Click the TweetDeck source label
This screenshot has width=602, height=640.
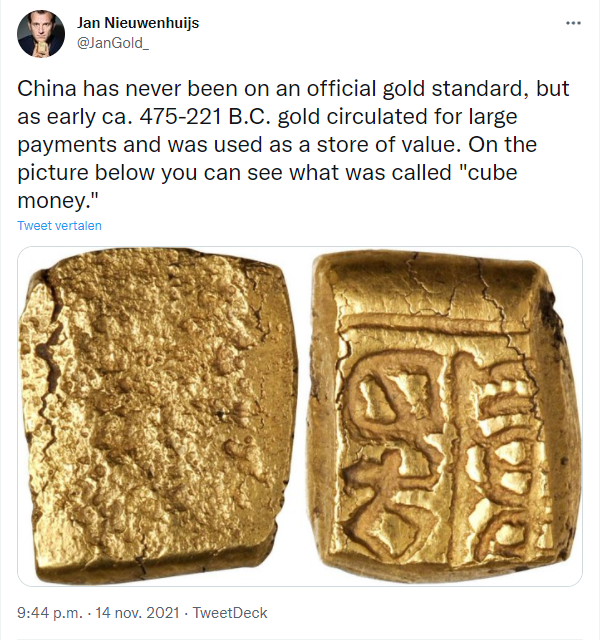[x=230, y=613]
